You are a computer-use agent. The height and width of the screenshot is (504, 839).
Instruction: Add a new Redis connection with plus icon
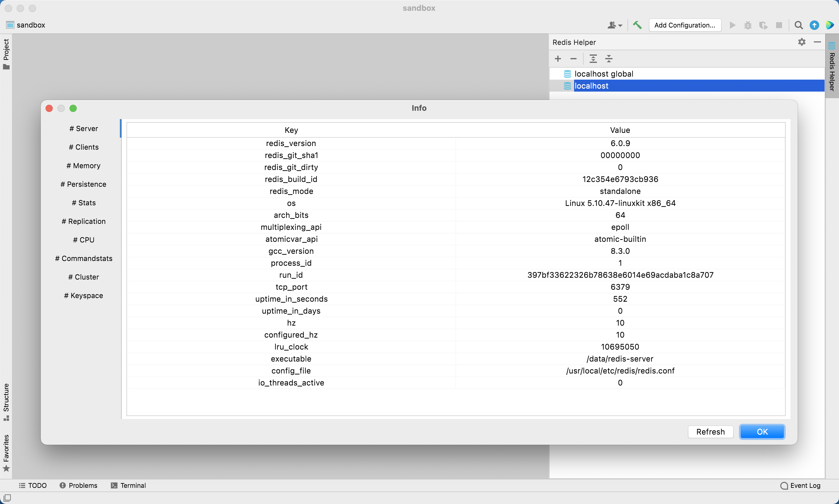(x=558, y=59)
